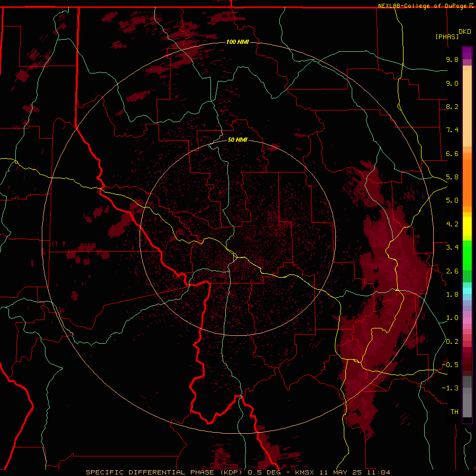Click the 7.4 scale value
The height and width of the screenshot is (476, 476).
click(452, 130)
